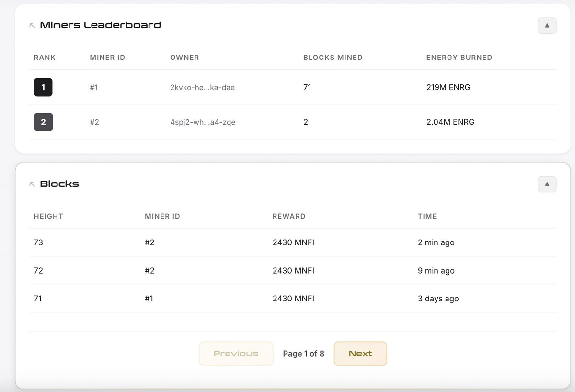This screenshot has width=575, height=392.
Task: Click the OWNER column header
Action: pyautogui.click(x=184, y=58)
